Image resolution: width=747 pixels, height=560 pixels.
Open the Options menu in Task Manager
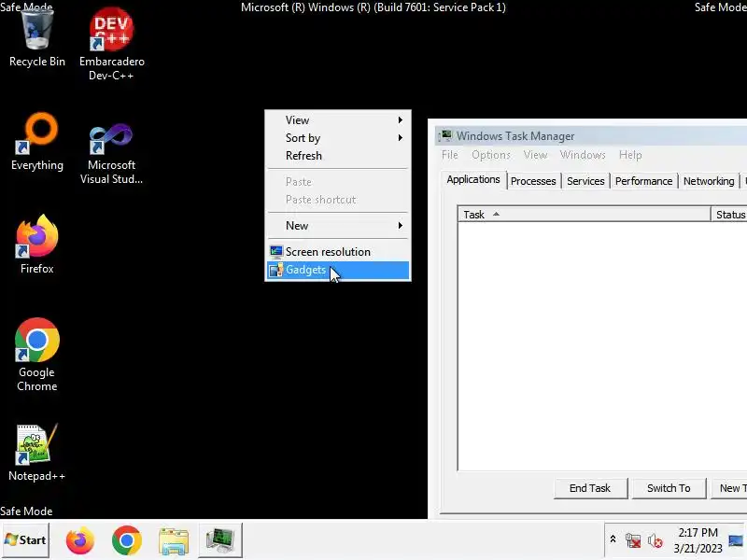click(491, 155)
